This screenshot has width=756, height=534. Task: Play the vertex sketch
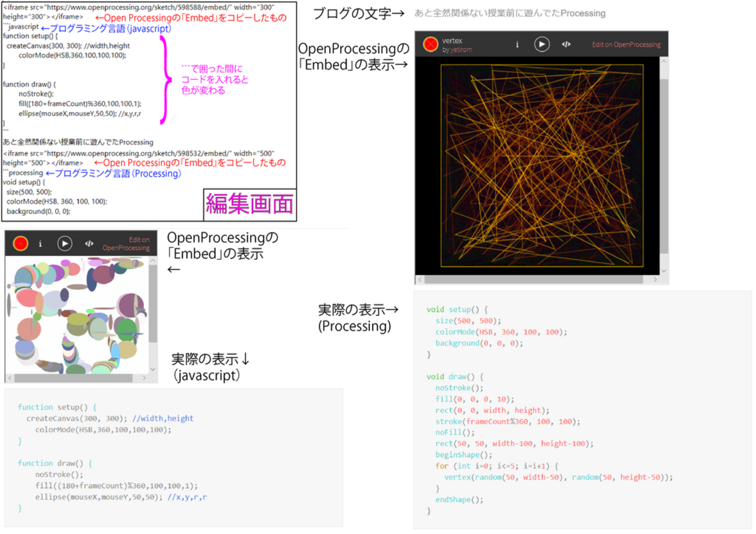tap(542, 44)
